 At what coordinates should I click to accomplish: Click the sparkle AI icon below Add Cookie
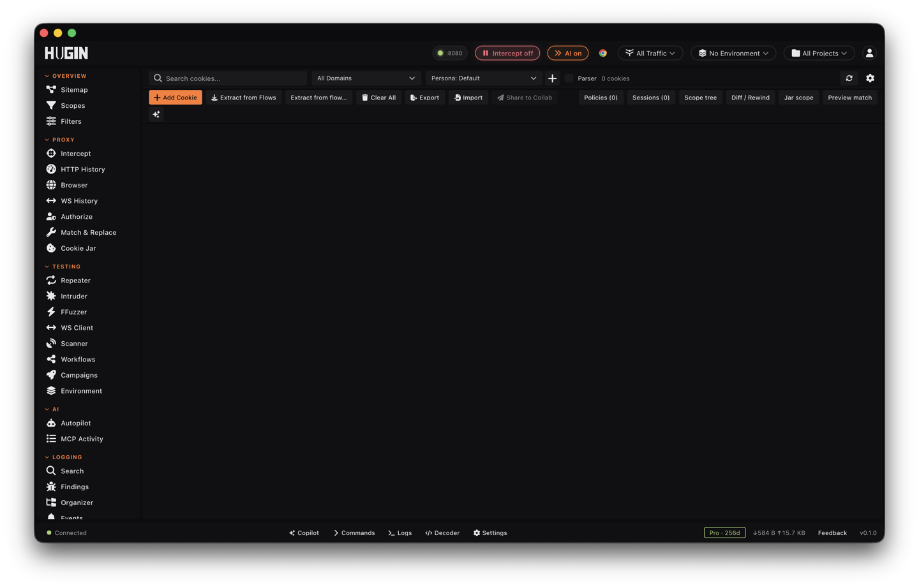[156, 115]
